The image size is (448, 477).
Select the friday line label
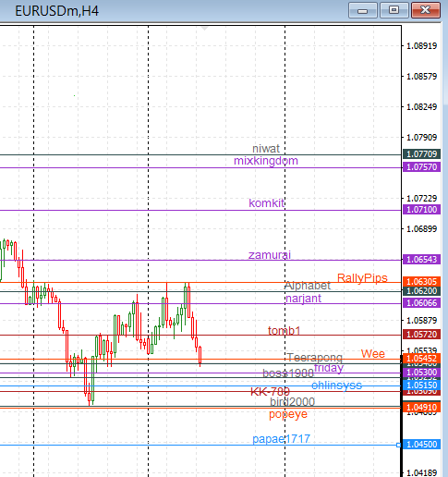329,368
